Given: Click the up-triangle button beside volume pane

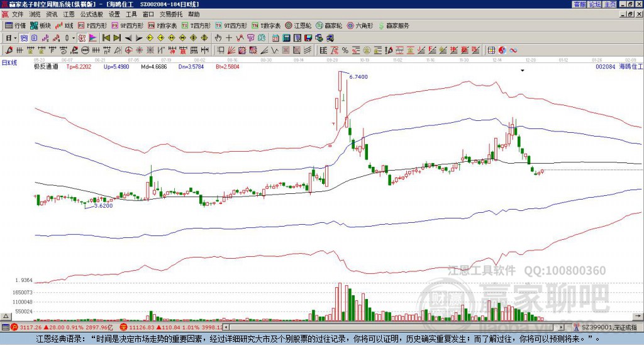Looking at the screenshot, I should tap(5, 316).
